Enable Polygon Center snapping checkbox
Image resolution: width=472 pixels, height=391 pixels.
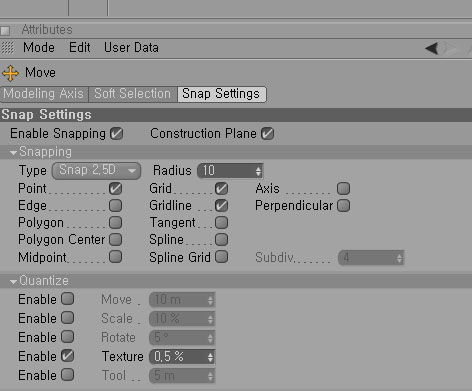pyautogui.click(x=115, y=240)
